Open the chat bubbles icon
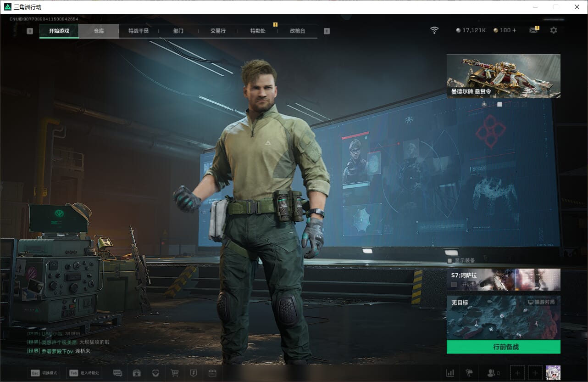This screenshot has width=588, height=382. coord(117,373)
